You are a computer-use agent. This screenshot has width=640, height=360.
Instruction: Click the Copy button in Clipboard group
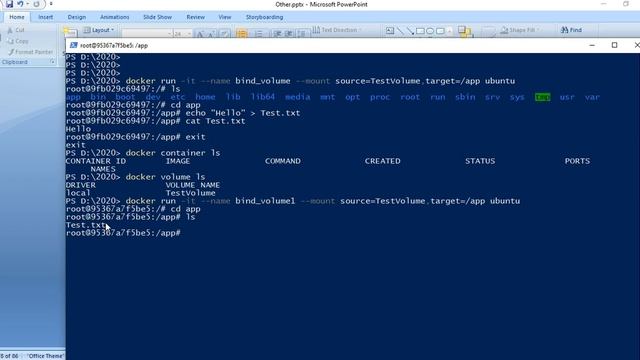point(18,41)
